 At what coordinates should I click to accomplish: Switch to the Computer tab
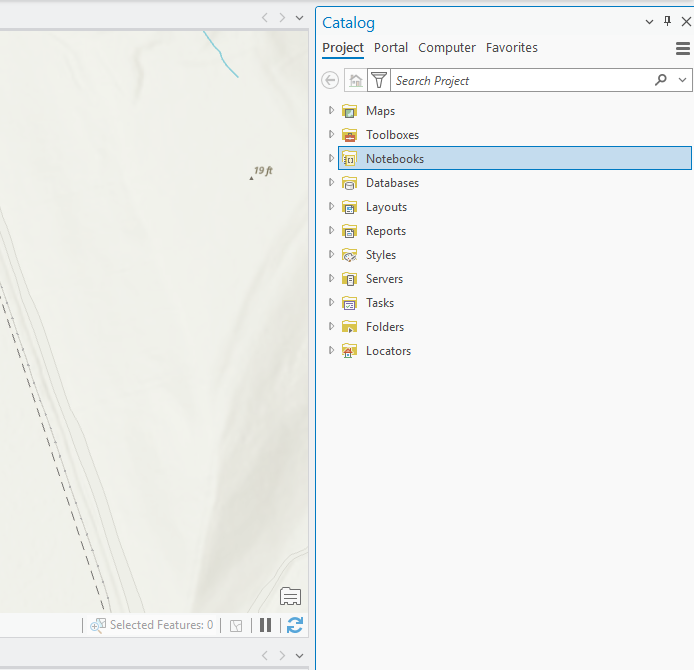(x=447, y=47)
